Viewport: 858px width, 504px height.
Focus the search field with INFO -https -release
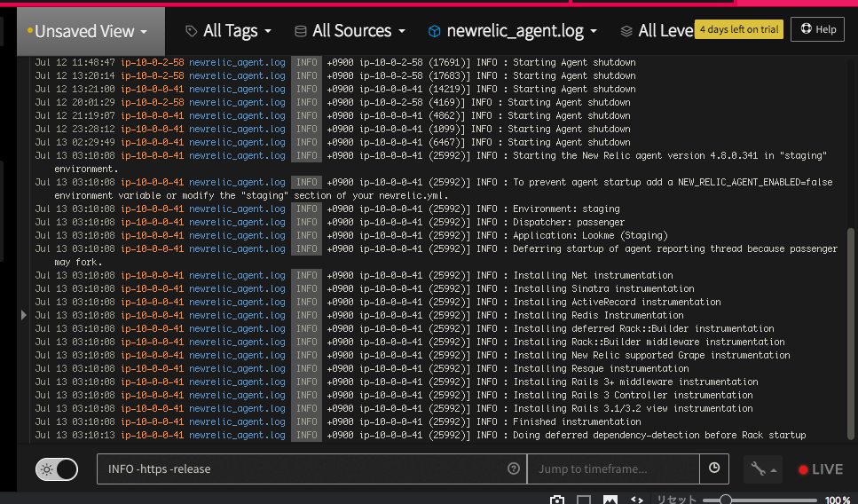click(312, 469)
